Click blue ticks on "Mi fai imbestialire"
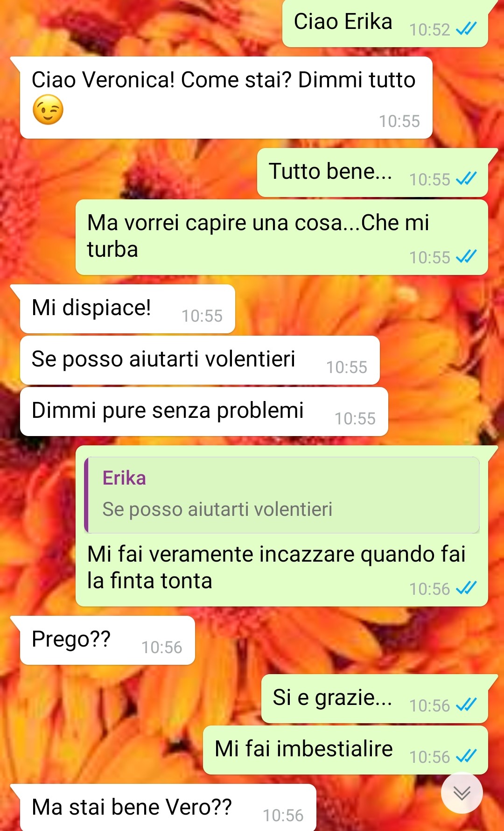The image size is (504, 831). click(x=466, y=756)
